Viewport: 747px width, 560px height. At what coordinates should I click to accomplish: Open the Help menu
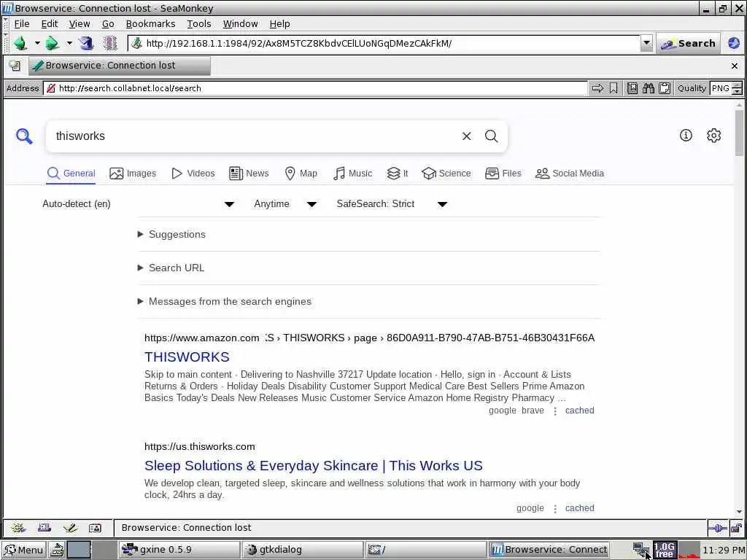[279, 24]
